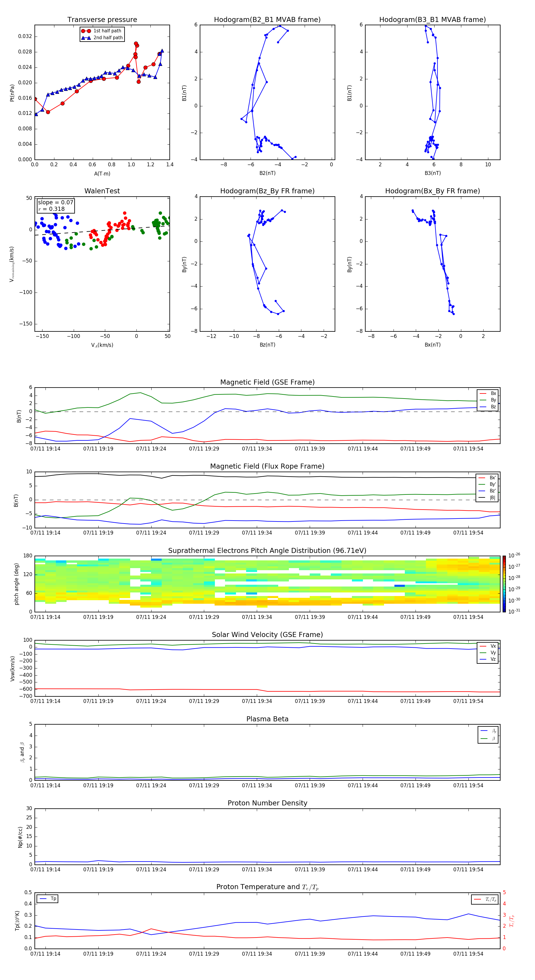This screenshot has width=535, height=980.
Task: Click the 'Proton Temperature and Te/Tp' title
Action: [267, 887]
